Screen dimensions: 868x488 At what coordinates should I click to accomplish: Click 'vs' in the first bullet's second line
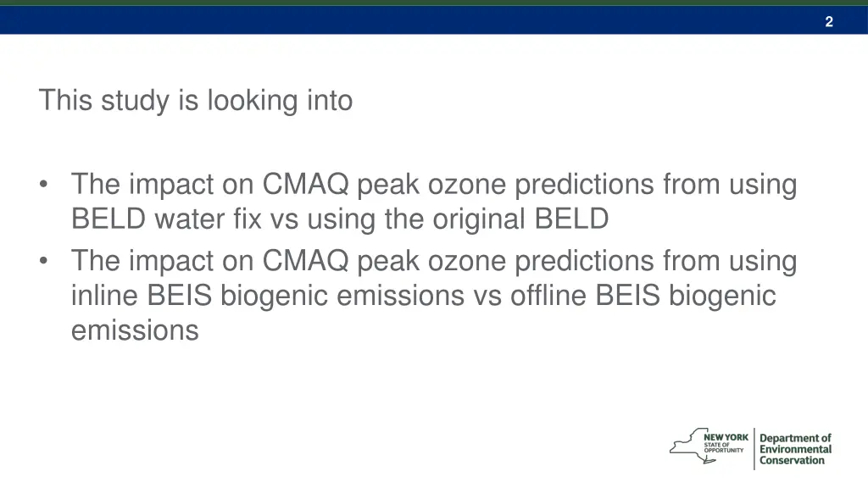[284, 220]
